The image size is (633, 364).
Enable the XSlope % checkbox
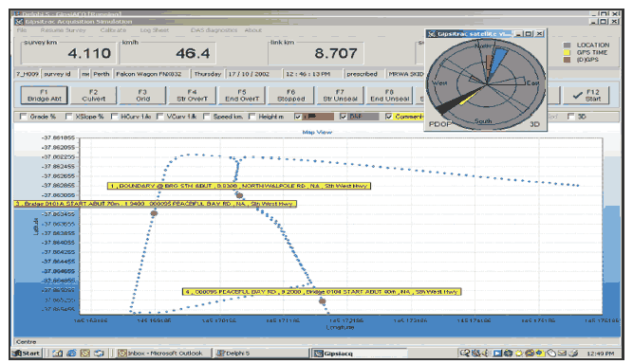(69, 117)
